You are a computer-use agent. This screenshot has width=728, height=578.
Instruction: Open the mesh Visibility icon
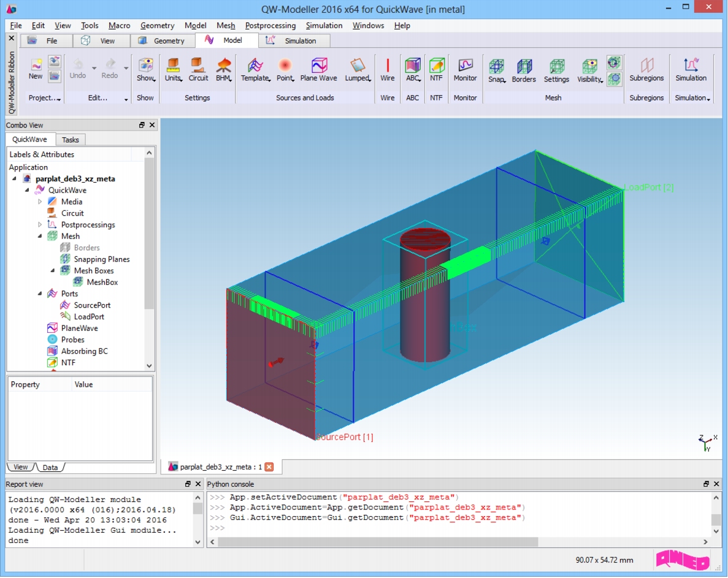coord(589,66)
